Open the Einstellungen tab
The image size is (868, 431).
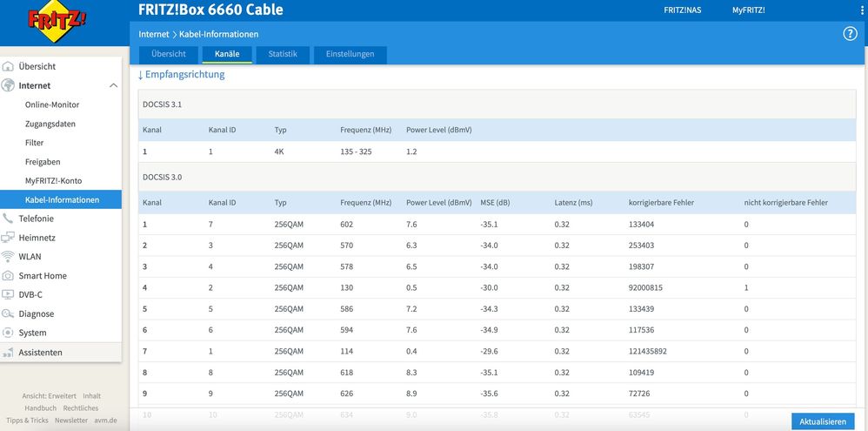tap(350, 54)
